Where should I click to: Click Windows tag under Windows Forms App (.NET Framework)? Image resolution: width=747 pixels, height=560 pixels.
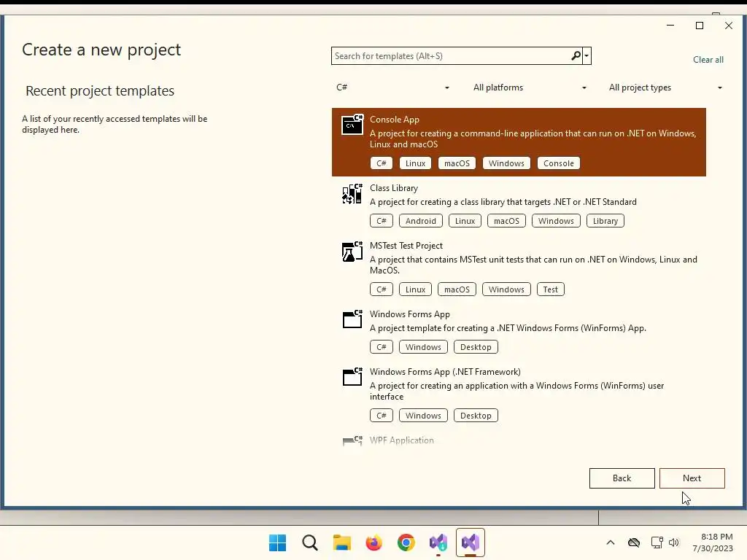[423, 416]
